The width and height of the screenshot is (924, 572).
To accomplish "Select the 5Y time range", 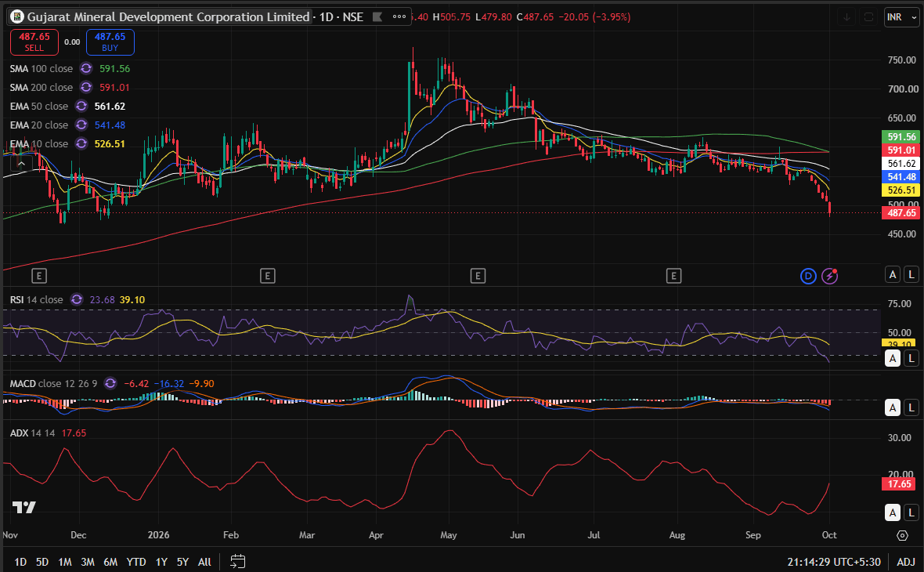I will 182,562.
